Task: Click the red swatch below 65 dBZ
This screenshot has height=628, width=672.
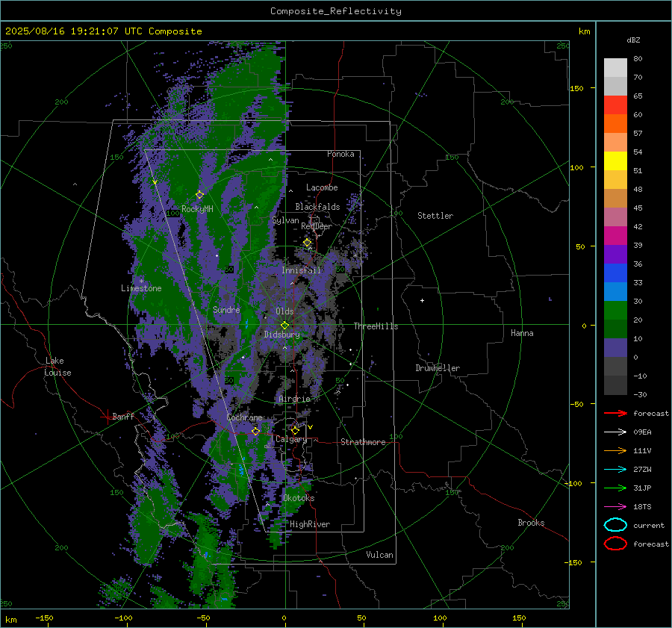Action: pyautogui.click(x=615, y=105)
